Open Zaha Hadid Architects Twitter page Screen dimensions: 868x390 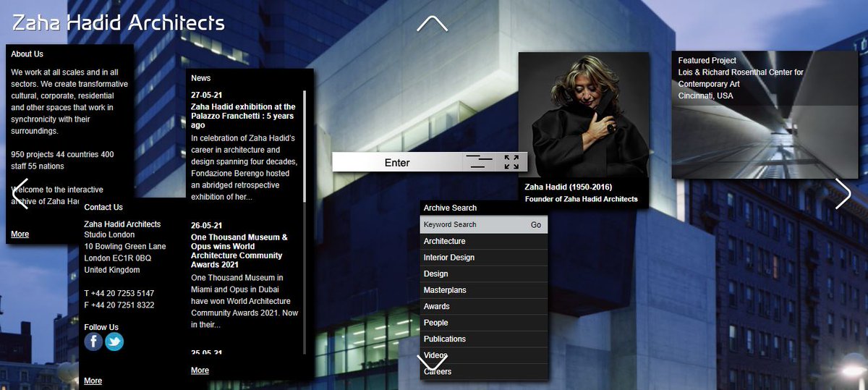tap(114, 342)
